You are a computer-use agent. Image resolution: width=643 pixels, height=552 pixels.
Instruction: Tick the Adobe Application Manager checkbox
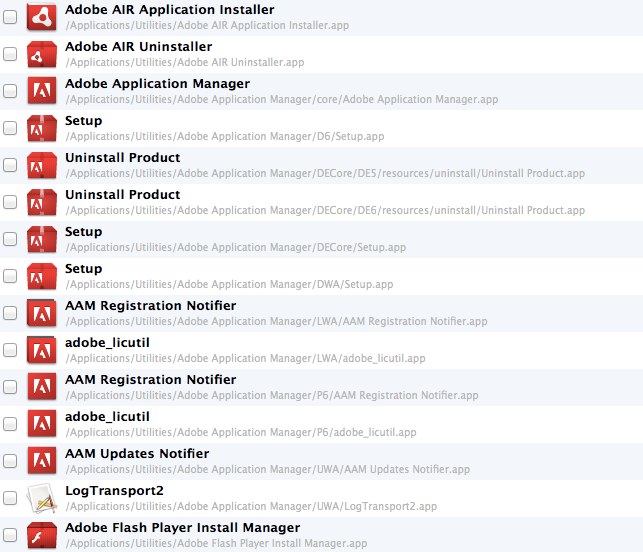[x=10, y=91]
